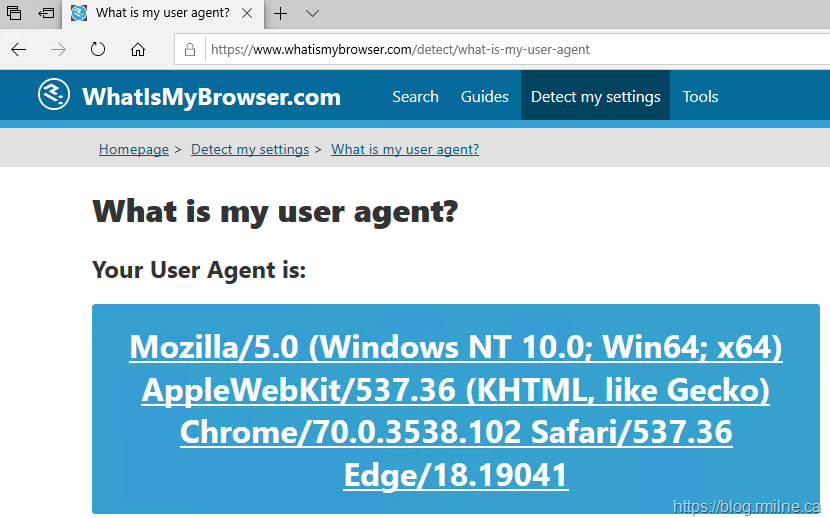Click the set these tabs aside icon
The image size is (830, 518).
point(47,14)
